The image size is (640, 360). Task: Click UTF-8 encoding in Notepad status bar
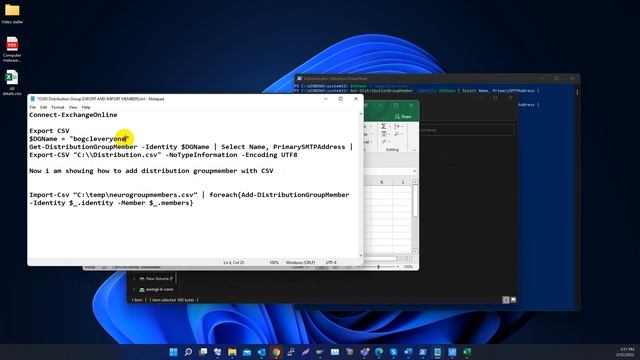coord(331,262)
